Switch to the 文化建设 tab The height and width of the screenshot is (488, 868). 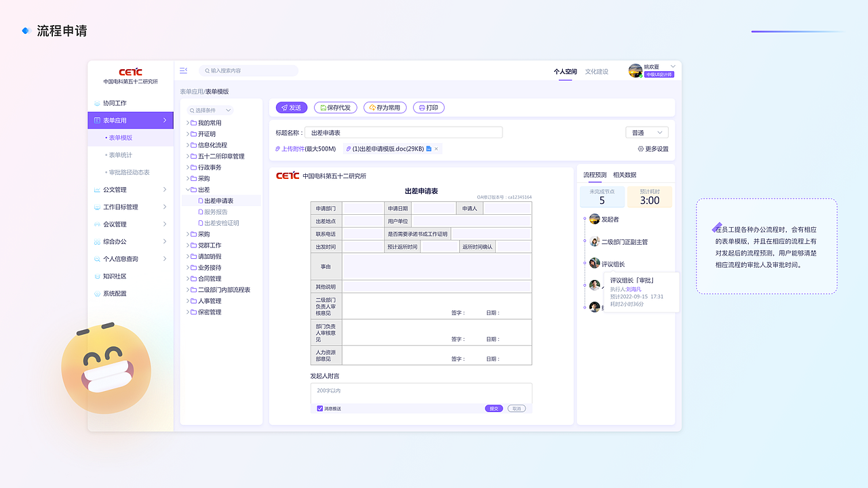(597, 71)
